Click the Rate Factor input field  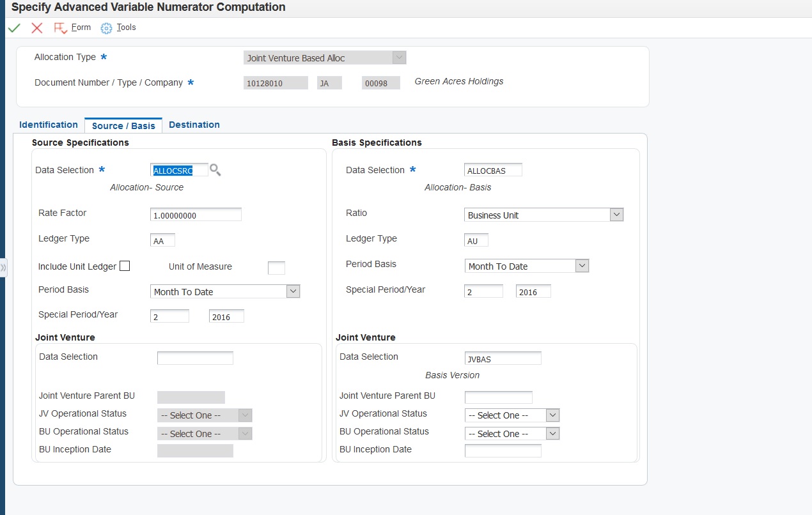196,215
